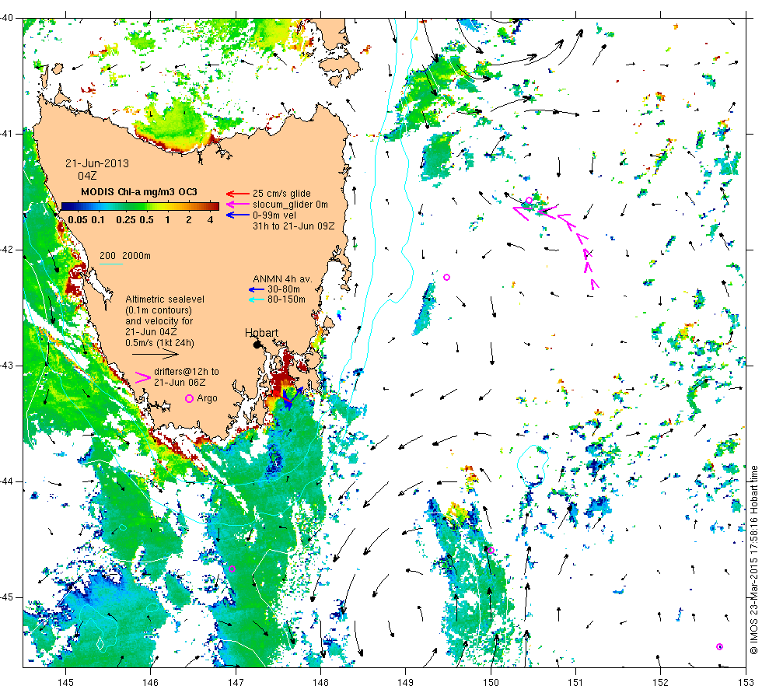Click the '4' color scale maximum value
The width and height of the screenshot is (762, 700).
tap(211, 219)
